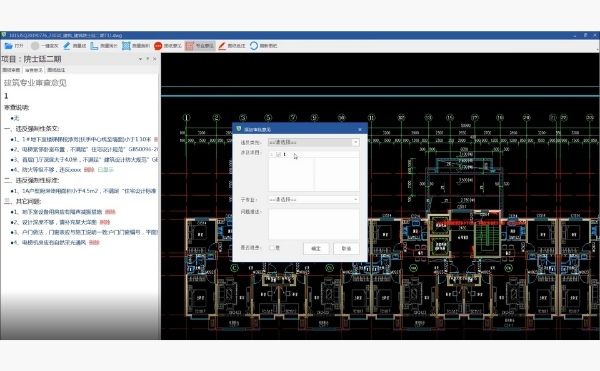Click the blue circular refresh icon

click(x=254, y=46)
